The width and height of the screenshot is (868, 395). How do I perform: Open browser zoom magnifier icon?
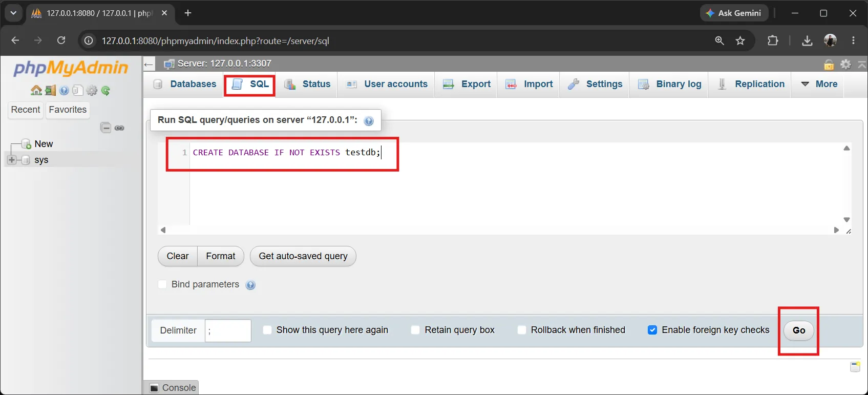[x=719, y=40]
